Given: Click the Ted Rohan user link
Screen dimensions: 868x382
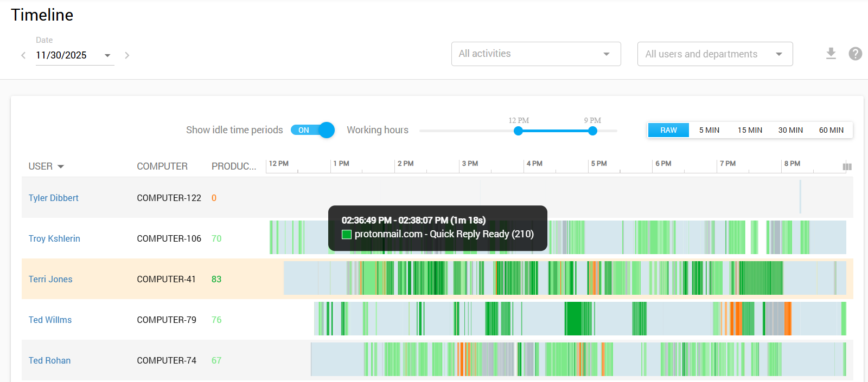Looking at the screenshot, I should (x=49, y=360).
